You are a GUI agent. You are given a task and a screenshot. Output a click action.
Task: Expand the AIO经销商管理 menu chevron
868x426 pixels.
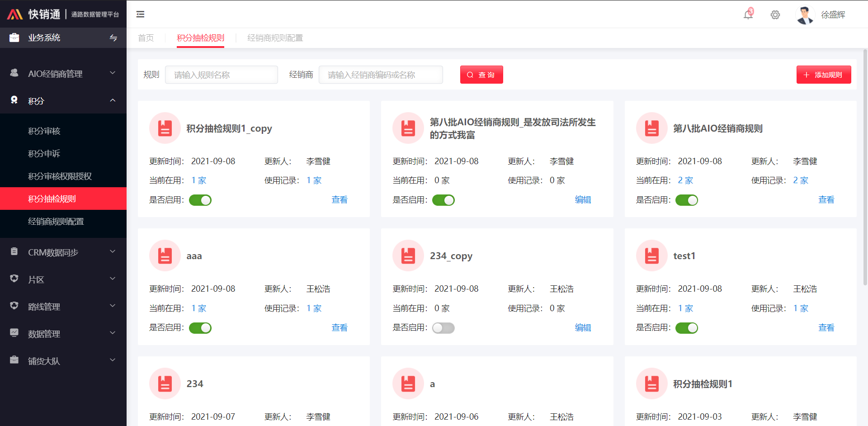tap(113, 73)
